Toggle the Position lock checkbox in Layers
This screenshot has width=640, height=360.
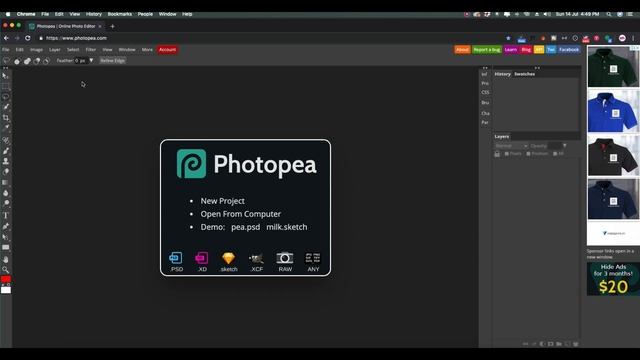point(528,154)
